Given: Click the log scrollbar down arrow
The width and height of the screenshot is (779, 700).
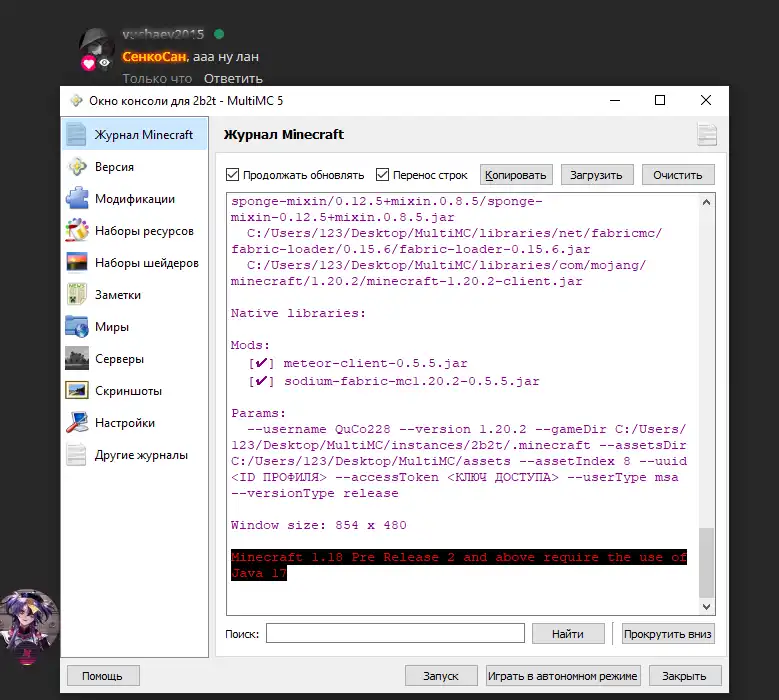Looking at the screenshot, I should (x=706, y=607).
